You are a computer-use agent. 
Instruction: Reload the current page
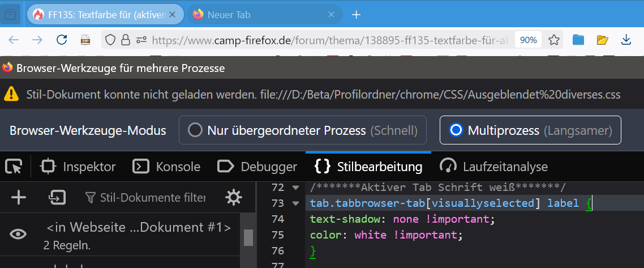62,40
